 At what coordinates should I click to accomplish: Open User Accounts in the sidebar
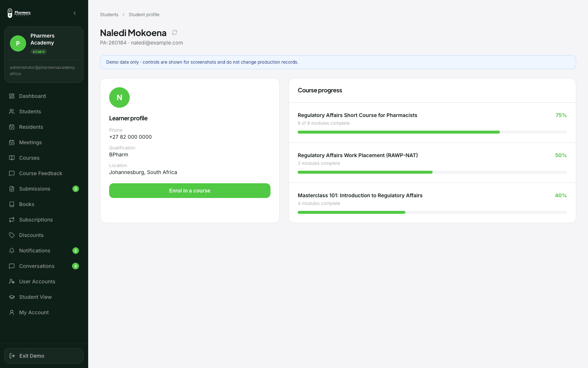pos(44,282)
